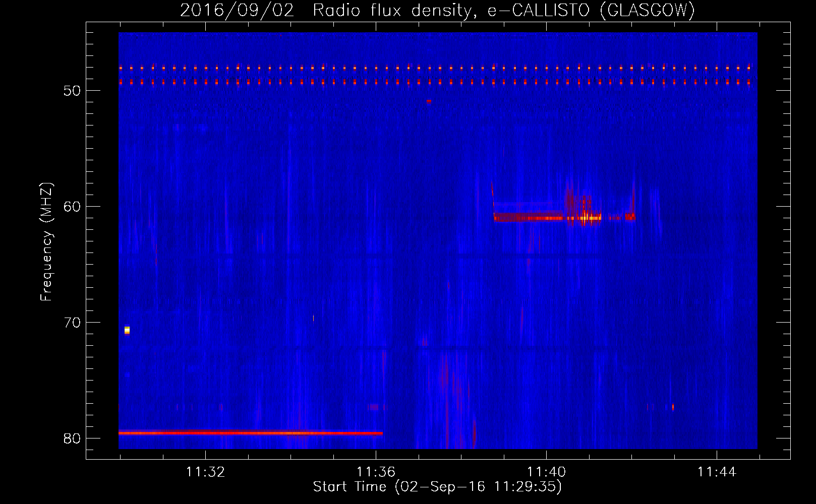Click the 11:44 time tick label
Screen dimensions: 816x504
coord(717,472)
